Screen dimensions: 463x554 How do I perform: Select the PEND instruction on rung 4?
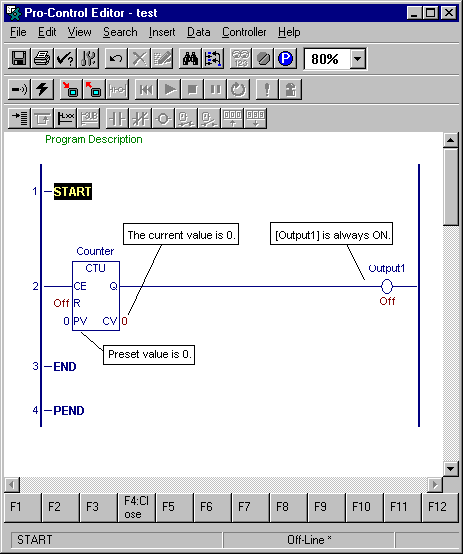[69, 411]
